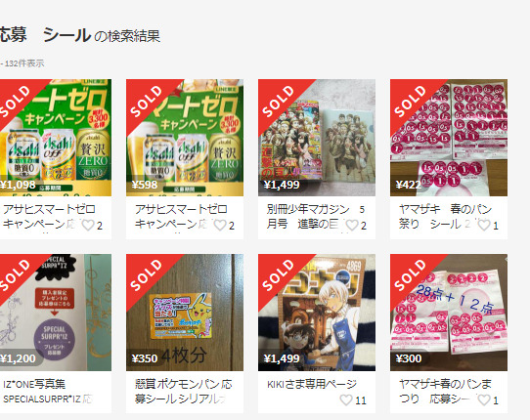View the 進撃の巨人 magazine photo

tap(317, 138)
